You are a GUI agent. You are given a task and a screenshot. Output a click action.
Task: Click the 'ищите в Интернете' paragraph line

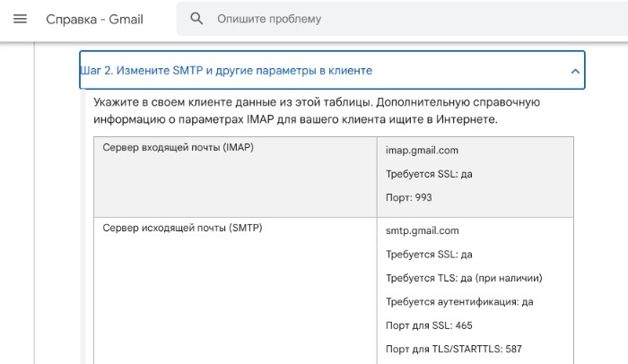tap(296, 119)
